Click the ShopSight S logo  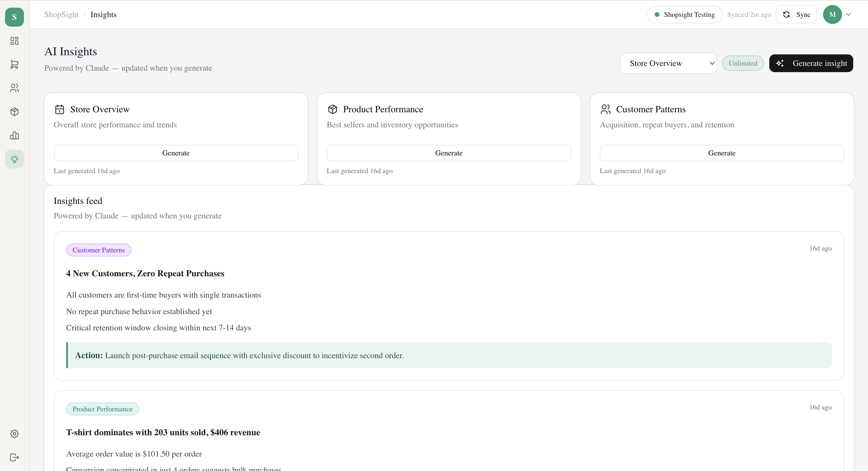(14, 17)
